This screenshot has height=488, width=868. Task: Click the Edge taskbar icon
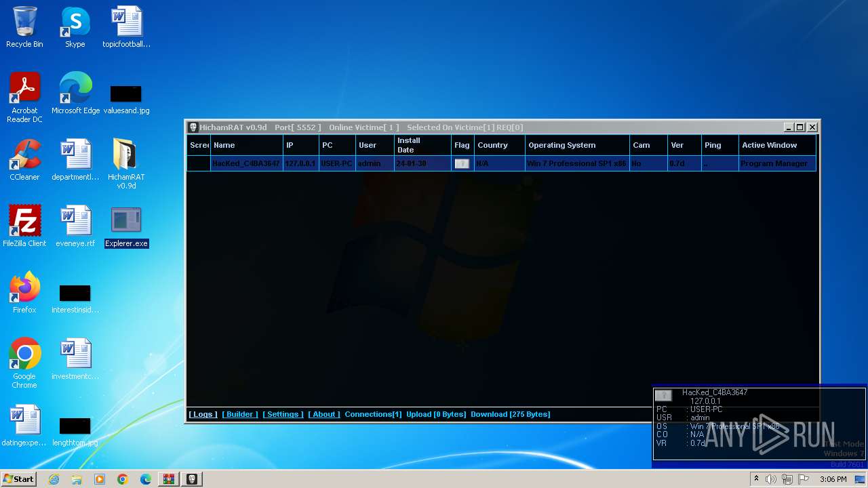pyautogui.click(x=146, y=479)
